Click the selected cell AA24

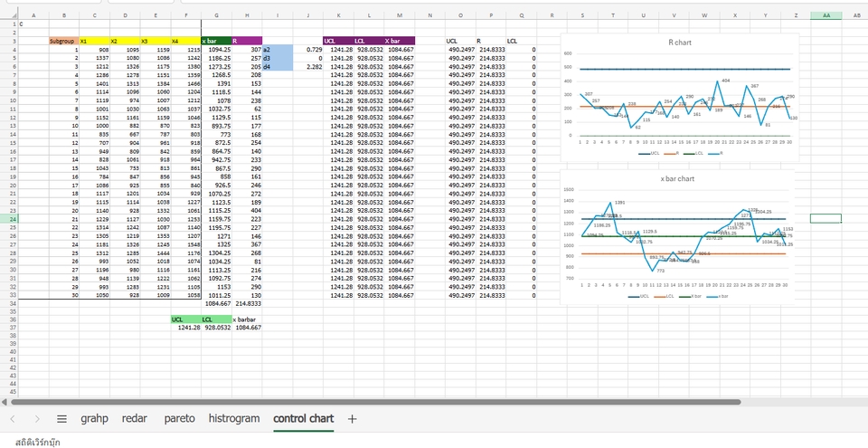[x=826, y=218]
